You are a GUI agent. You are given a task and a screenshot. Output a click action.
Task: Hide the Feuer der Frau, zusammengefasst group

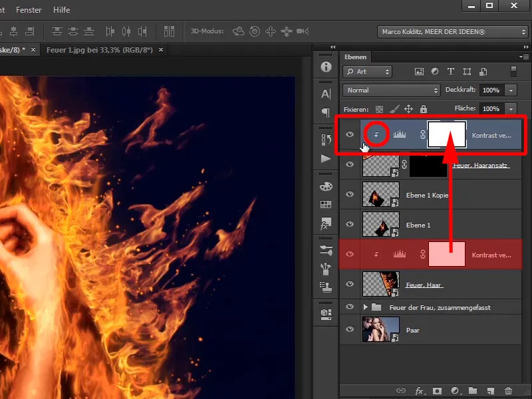(x=350, y=307)
